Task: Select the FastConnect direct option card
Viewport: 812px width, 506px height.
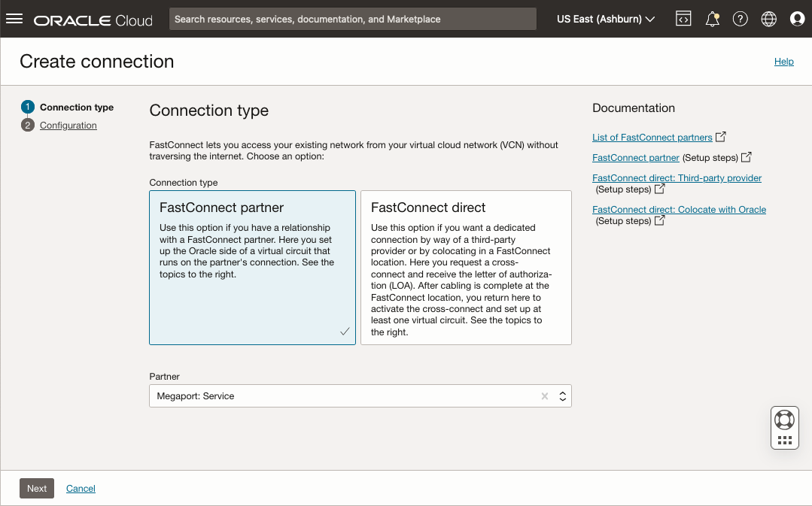Action: (466, 268)
